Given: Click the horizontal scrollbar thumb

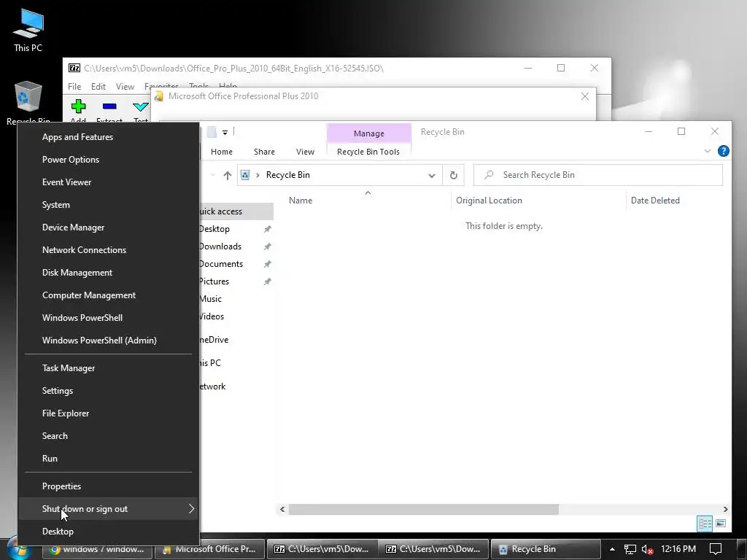Looking at the screenshot, I should pyautogui.click(x=424, y=510).
